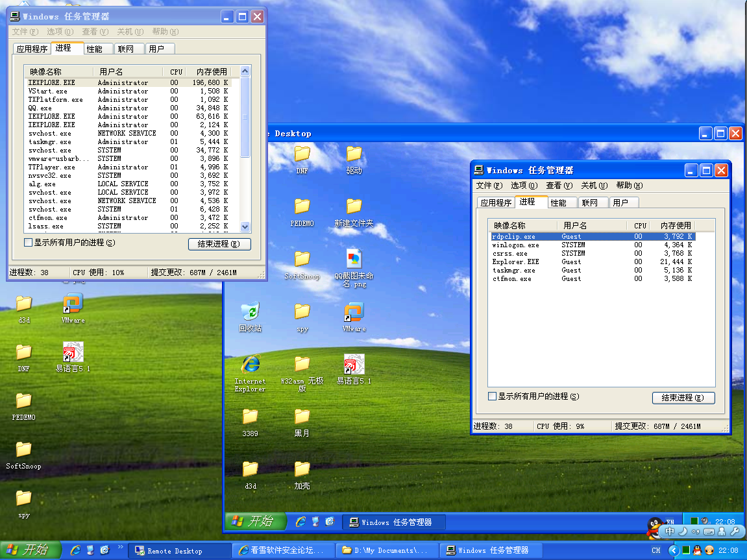Open the d3d folder on the local desktop
This screenshot has height=560, width=747.
coord(24,309)
